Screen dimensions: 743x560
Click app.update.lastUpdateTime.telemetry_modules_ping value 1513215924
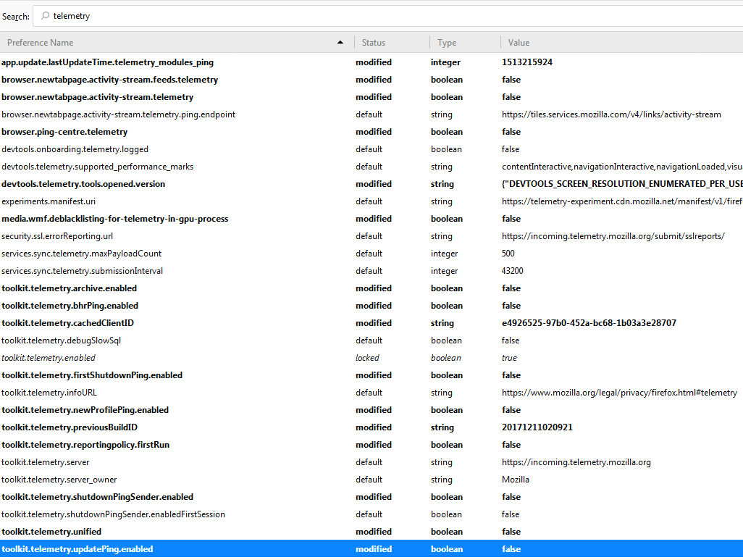(526, 62)
